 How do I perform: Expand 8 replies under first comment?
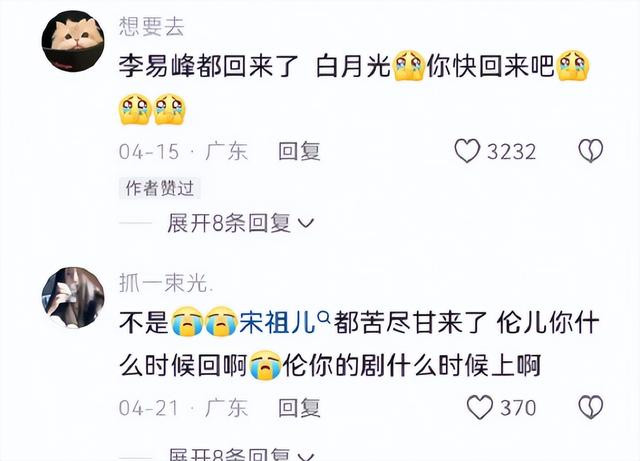tap(241, 223)
